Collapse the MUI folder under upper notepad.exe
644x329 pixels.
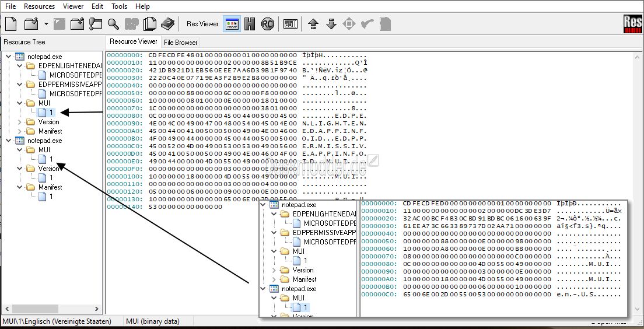[20, 103]
